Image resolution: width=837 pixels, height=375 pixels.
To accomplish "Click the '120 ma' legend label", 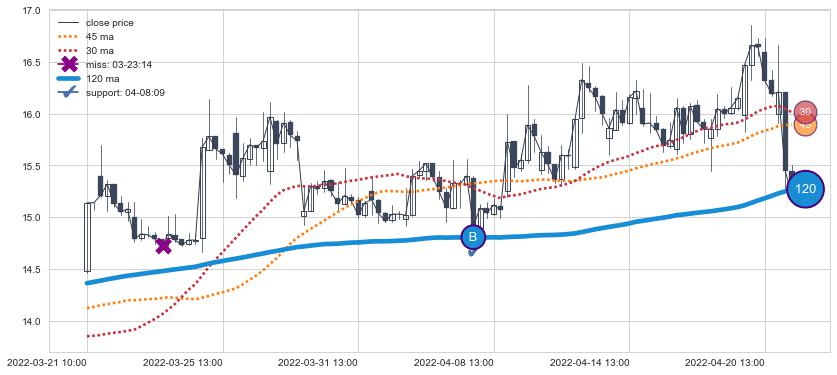I will point(102,79).
